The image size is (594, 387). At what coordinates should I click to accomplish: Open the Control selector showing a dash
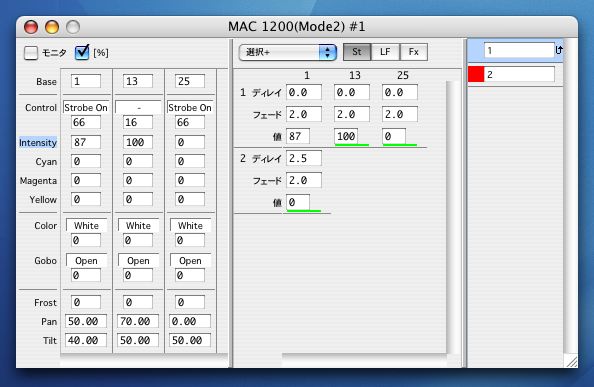[x=138, y=108]
